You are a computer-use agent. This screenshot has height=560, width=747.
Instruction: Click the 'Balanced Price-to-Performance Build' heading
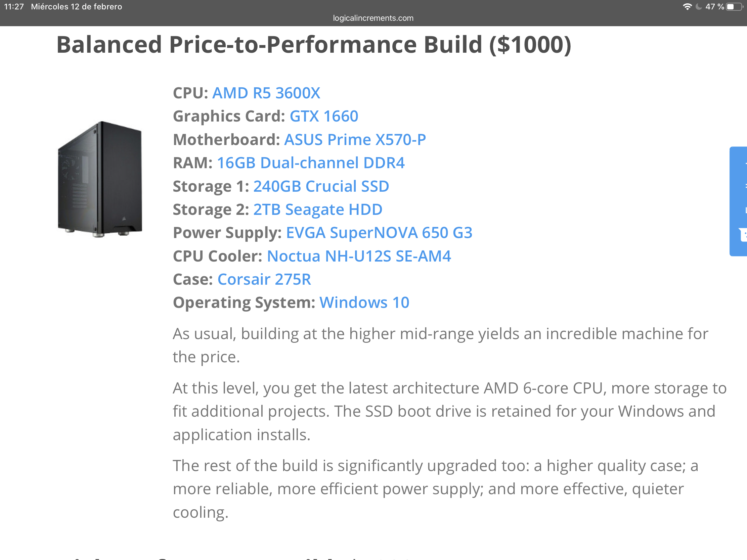coord(313,45)
